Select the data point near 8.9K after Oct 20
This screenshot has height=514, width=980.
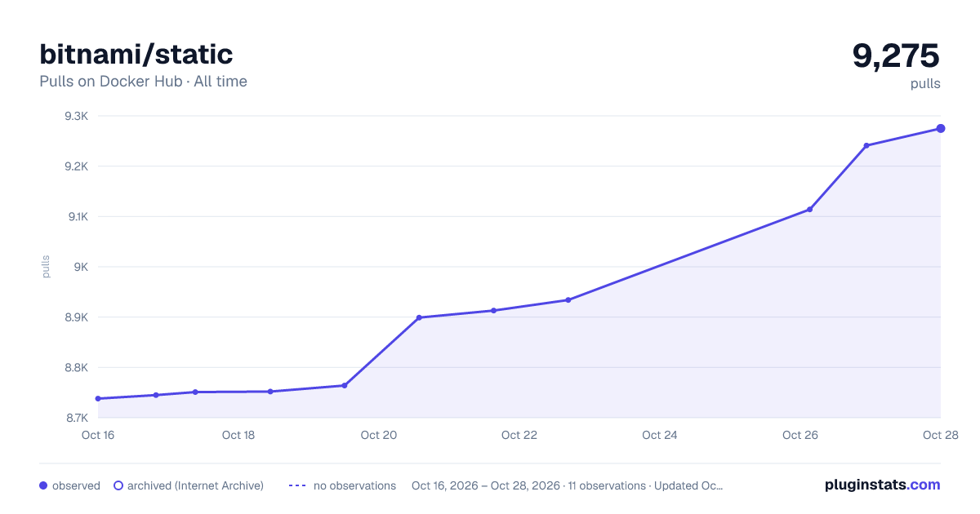pyautogui.click(x=419, y=317)
